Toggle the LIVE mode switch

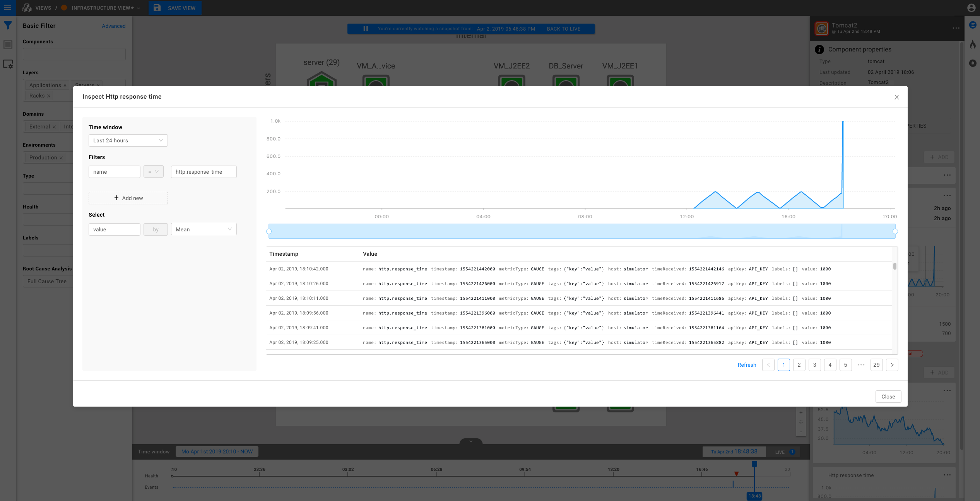tap(785, 452)
